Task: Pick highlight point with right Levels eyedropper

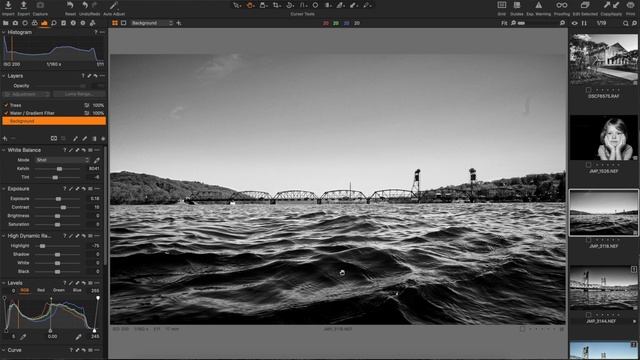Action: coord(78,337)
